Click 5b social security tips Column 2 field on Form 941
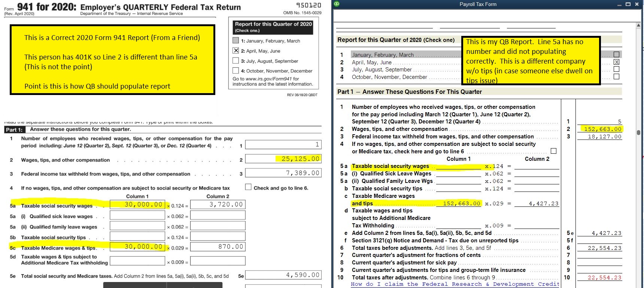The height and width of the screenshot is (288, 644). [218, 236]
